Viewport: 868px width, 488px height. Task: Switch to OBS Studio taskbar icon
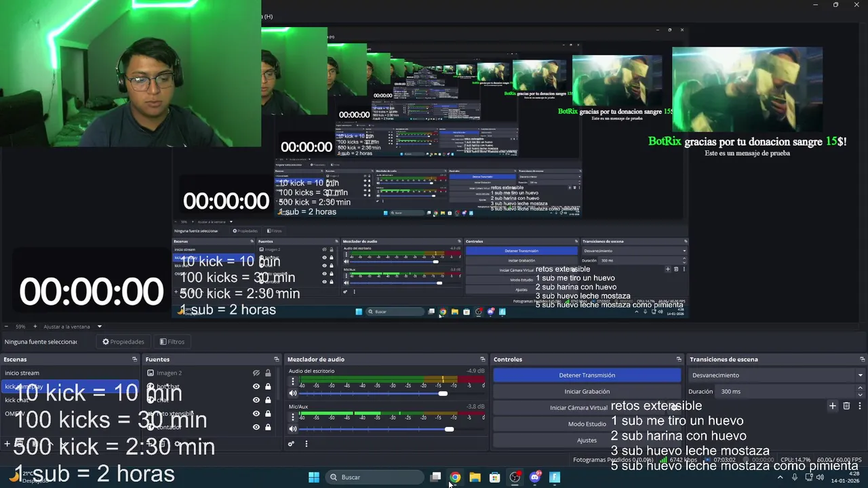515,477
